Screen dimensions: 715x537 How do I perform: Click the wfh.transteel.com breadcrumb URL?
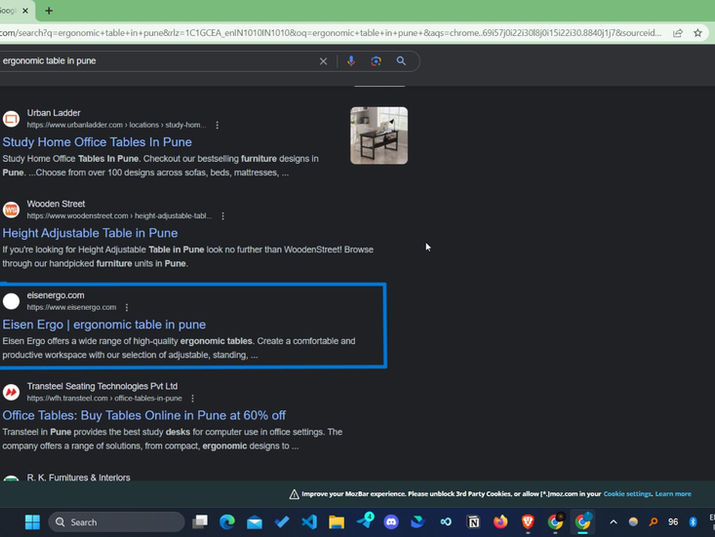104,398
